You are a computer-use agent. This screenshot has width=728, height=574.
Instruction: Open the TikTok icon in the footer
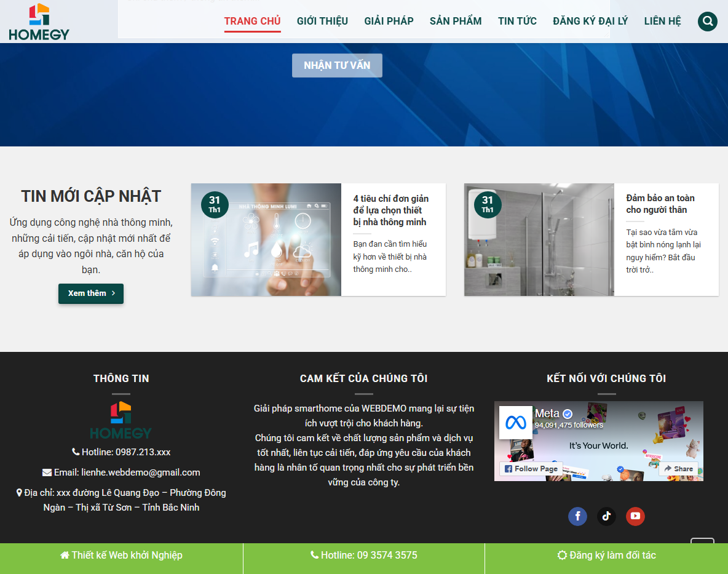[606, 516]
